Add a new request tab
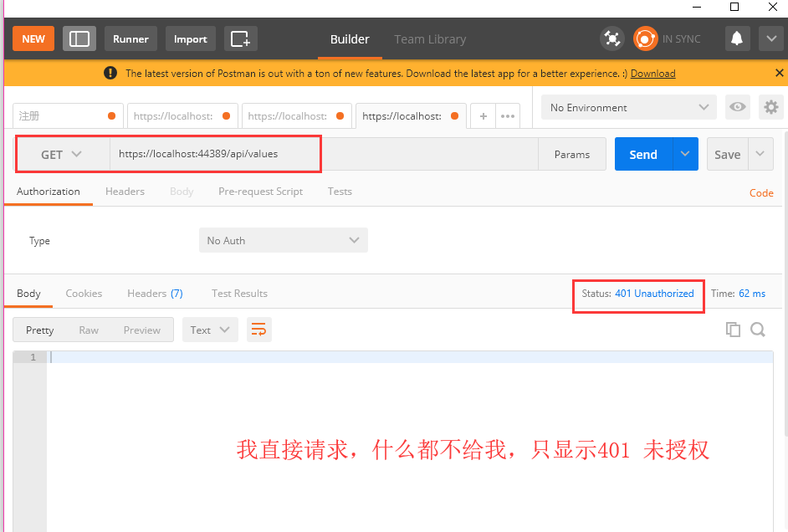The height and width of the screenshot is (532, 788). point(484,116)
